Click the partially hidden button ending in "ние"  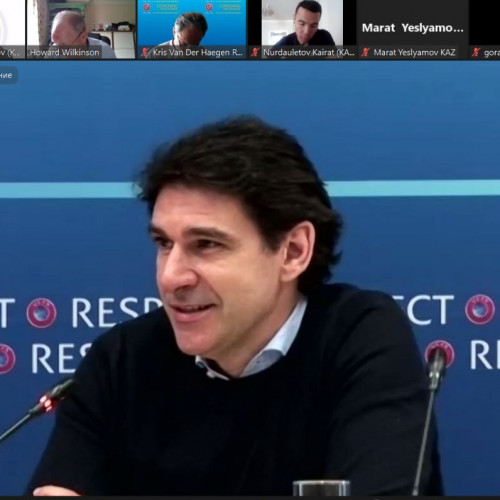7,75
